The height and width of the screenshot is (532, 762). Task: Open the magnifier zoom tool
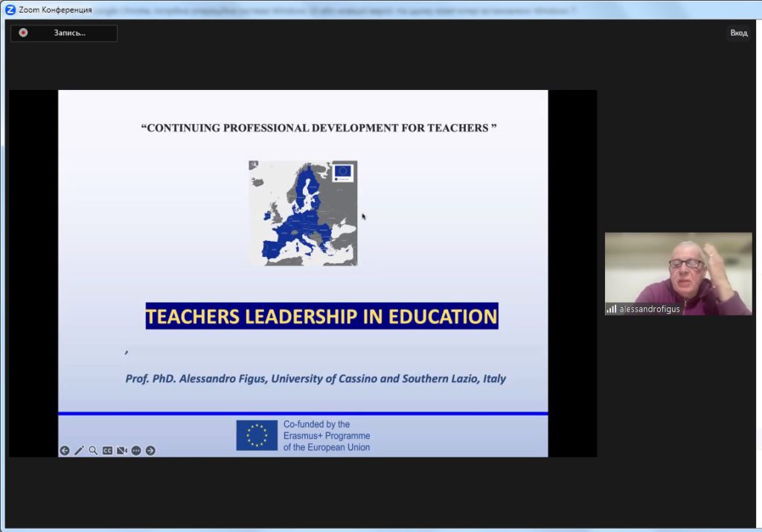point(93,450)
